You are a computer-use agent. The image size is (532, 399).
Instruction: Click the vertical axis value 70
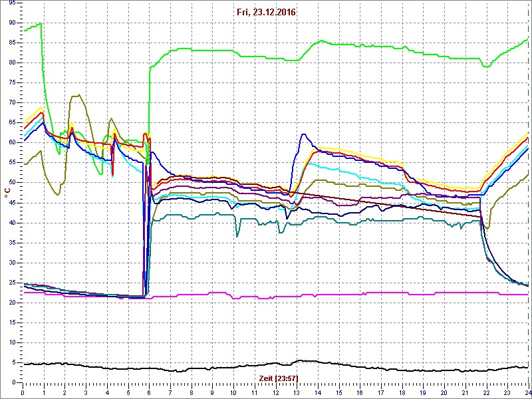click(x=12, y=103)
